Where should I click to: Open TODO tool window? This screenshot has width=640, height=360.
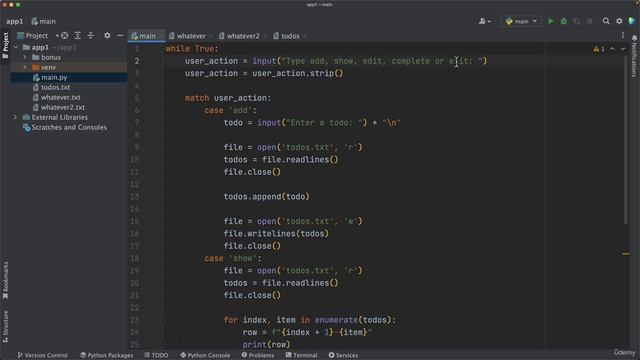(156, 355)
